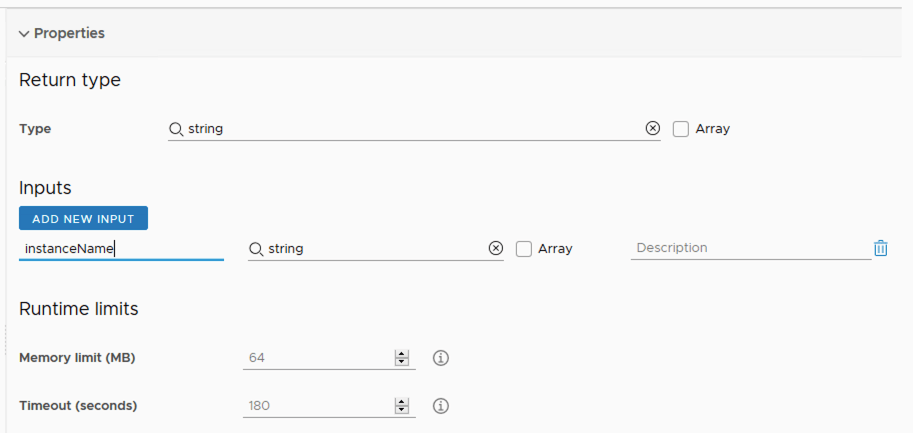Show info for Timeout seconds
913x433 pixels.
coord(440,406)
